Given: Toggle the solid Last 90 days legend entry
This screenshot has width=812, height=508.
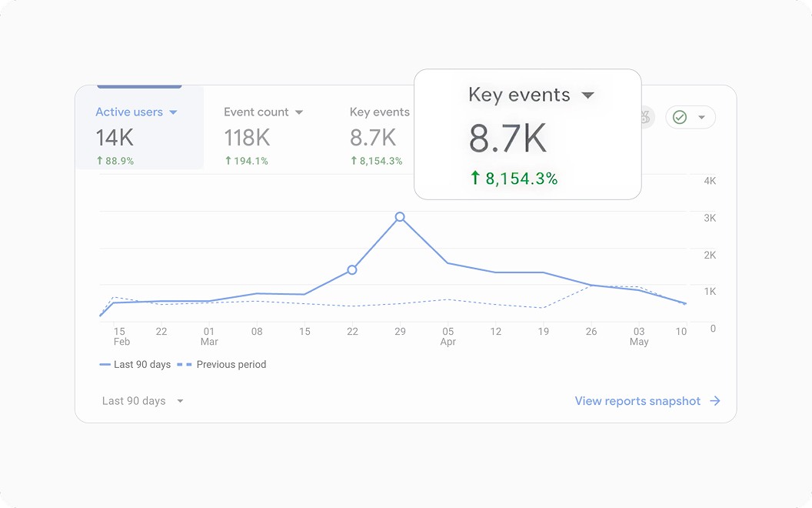Looking at the screenshot, I should pos(135,364).
